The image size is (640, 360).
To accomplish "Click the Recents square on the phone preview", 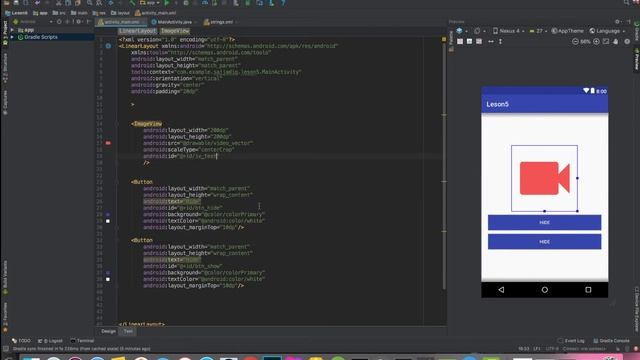I will [588, 290].
